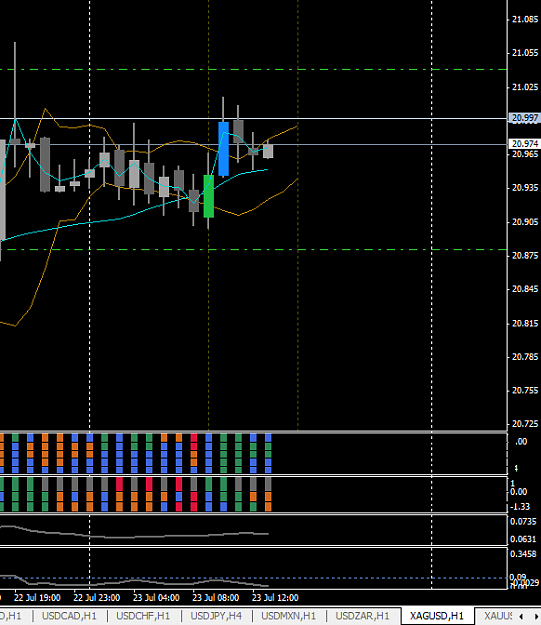
Task: Click the tab scroll left arrow
Action: point(522,616)
